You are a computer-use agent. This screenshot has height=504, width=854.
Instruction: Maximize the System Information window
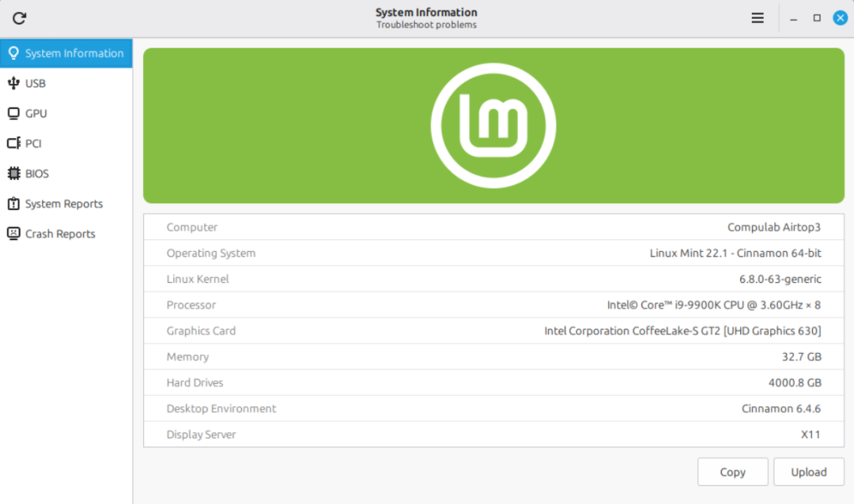[x=817, y=18]
